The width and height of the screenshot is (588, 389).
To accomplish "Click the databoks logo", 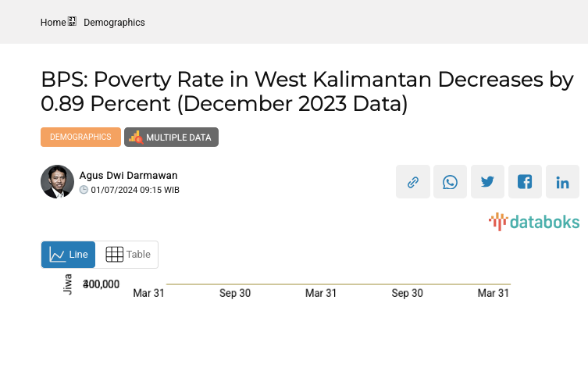I will (534, 222).
